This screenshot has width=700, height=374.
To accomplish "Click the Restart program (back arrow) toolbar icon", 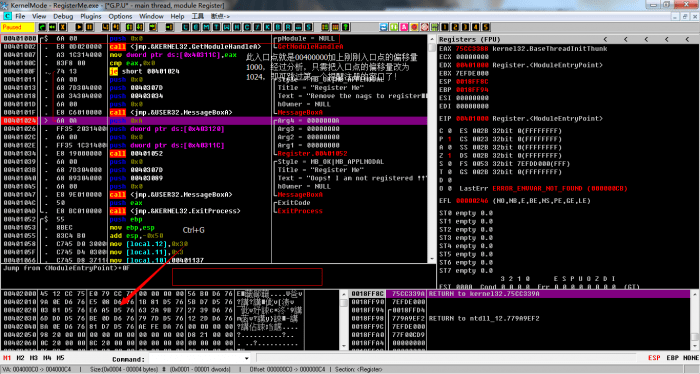I will (42, 27).
